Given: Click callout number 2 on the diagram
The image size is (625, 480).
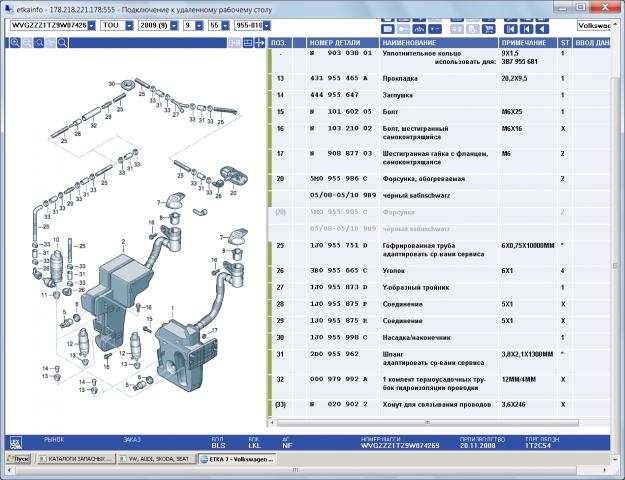Looking at the screenshot, I should (124, 242).
